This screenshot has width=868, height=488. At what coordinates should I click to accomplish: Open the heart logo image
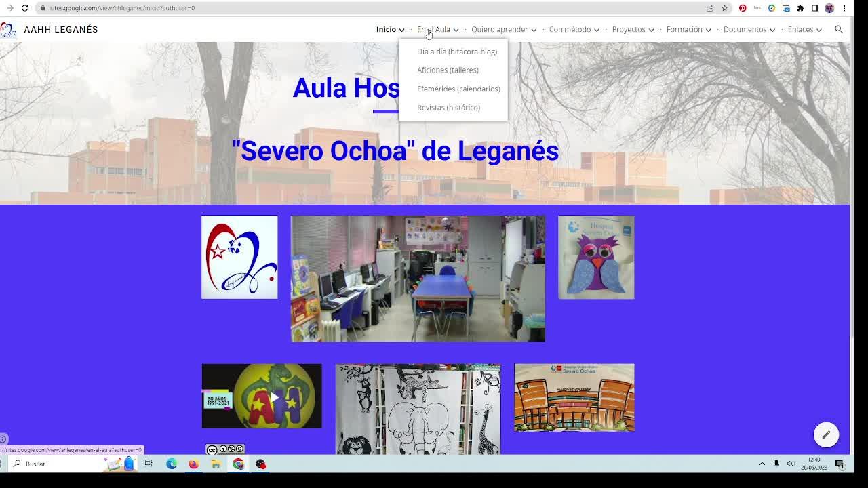[239, 257]
